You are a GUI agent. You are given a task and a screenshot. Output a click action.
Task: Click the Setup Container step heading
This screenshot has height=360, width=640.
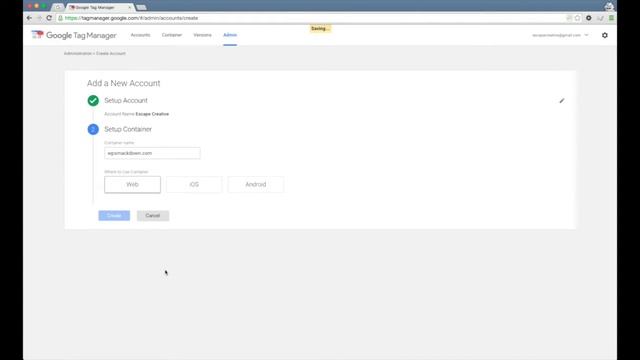[128, 129]
